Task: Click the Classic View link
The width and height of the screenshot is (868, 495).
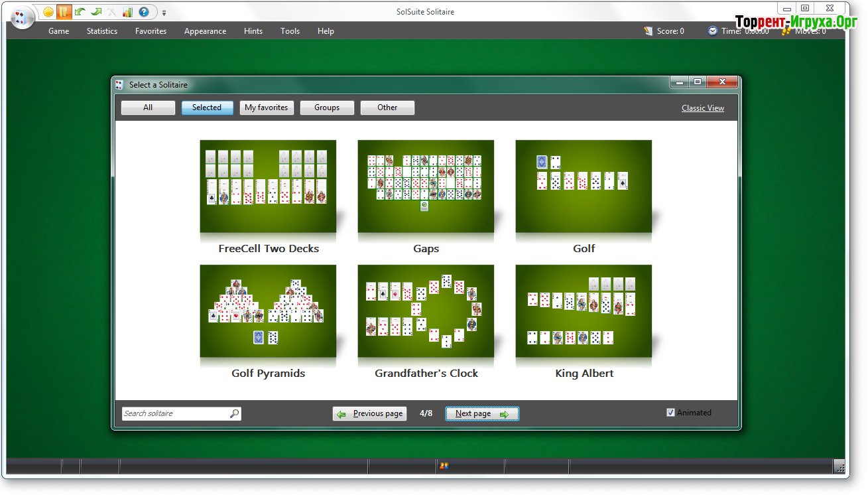Action: coord(702,108)
